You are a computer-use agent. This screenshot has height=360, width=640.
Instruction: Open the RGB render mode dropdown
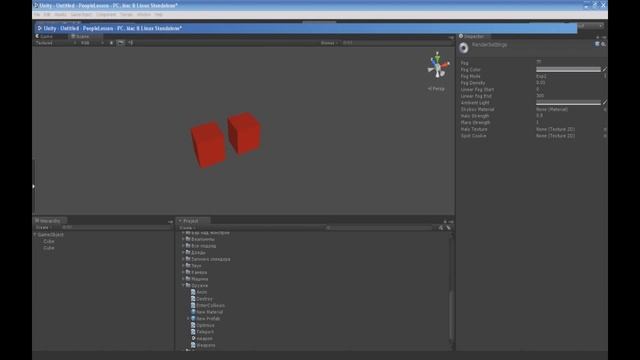(92, 43)
